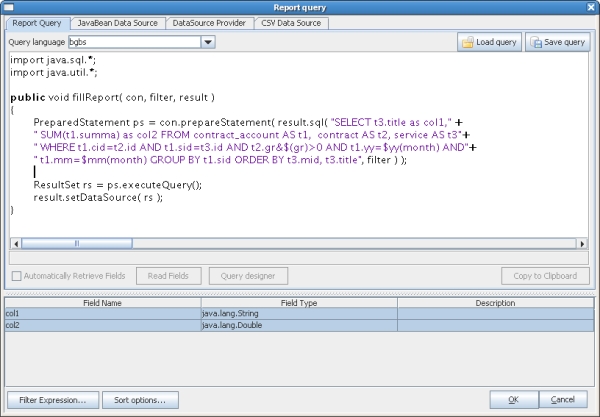Image resolution: width=600 pixels, height=417 pixels.
Task: Click the query editor horizontal scrollbar
Action: pos(300,242)
